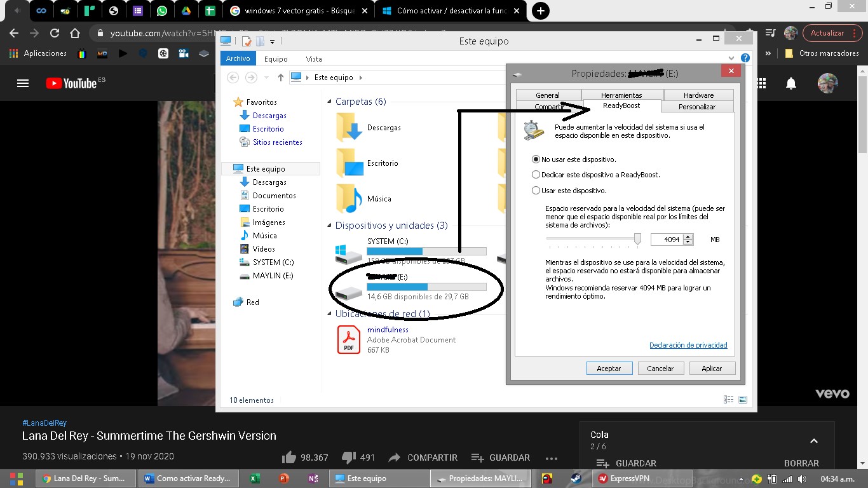
Task: Open the YouTube hamburger menu
Action: 24,83
